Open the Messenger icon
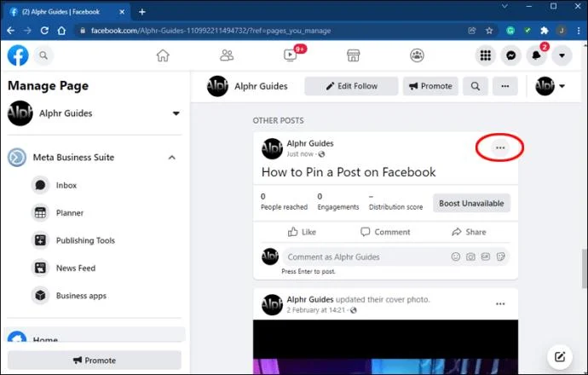 pos(510,55)
